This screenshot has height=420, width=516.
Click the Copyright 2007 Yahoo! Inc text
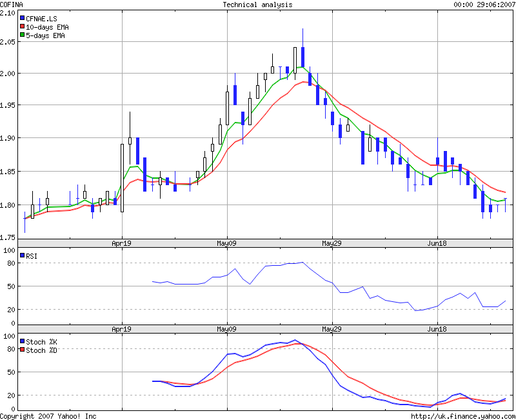coord(48,416)
